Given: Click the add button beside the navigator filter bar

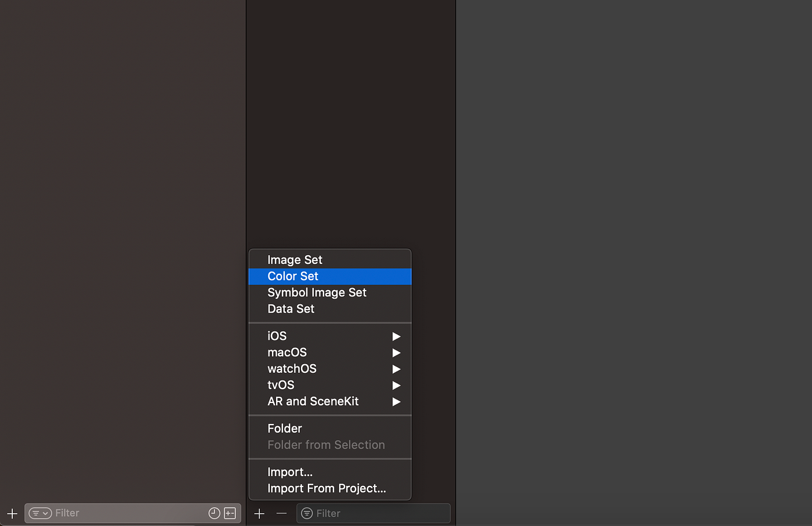Looking at the screenshot, I should point(12,513).
